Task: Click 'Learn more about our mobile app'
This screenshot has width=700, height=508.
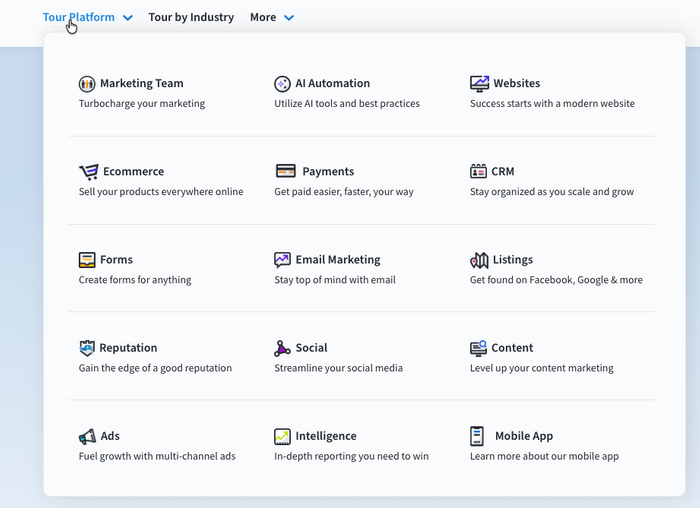Action: 544,456
